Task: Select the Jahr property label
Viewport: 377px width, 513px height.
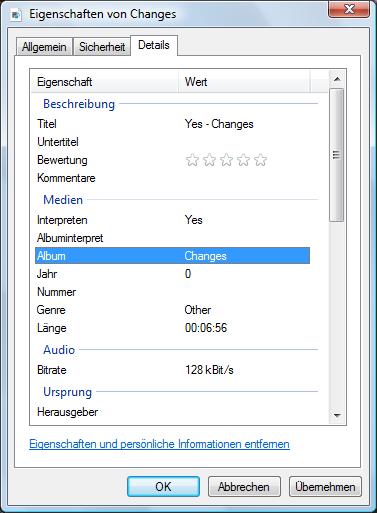Action: (x=47, y=274)
